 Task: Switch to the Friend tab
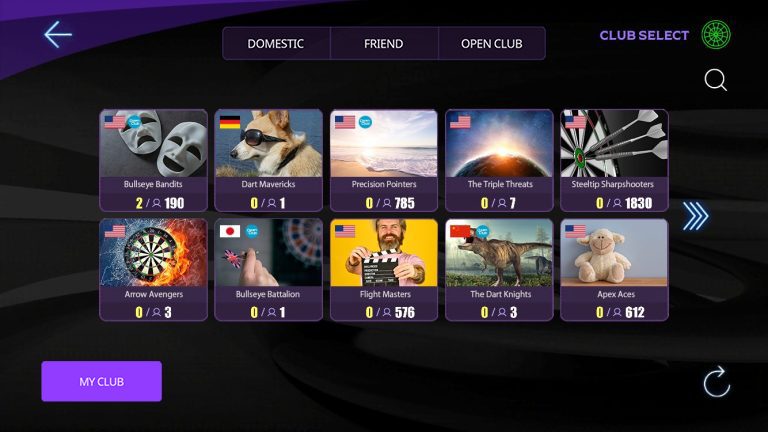click(384, 44)
